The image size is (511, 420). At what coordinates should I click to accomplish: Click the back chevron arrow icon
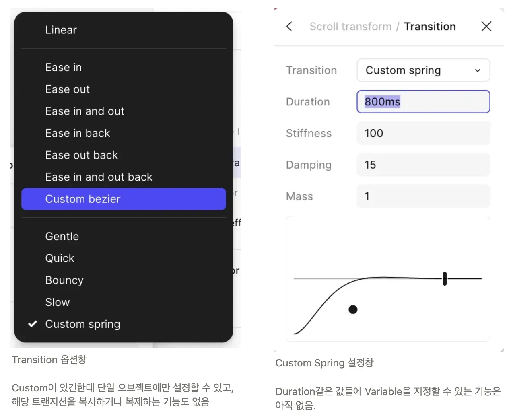click(x=289, y=27)
